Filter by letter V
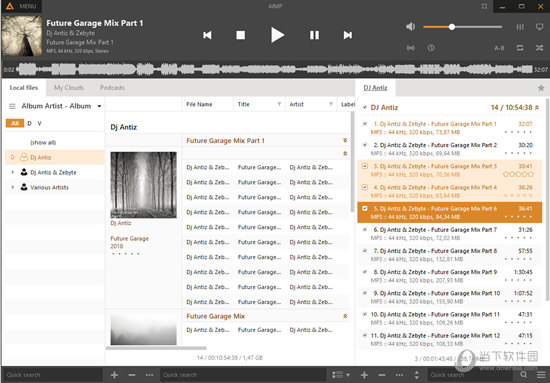The width and height of the screenshot is (550, 383). [x=40, y=123]
